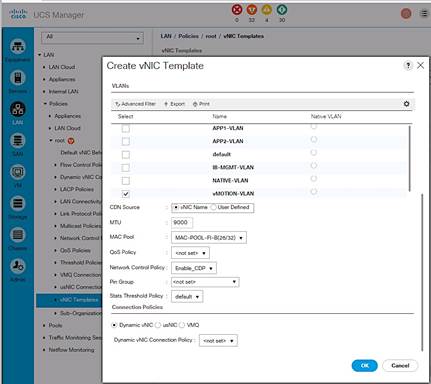Open the Pin Group dropdown

point(205,282)
